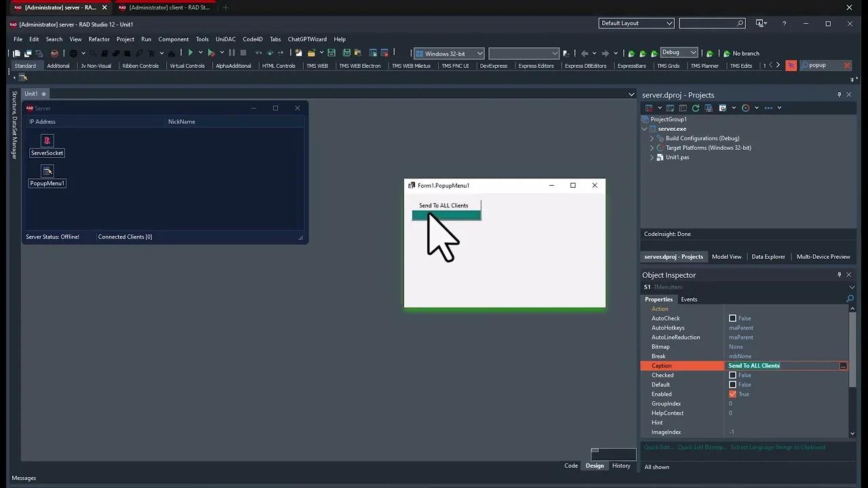Click the Code view tab

(571, 466)
